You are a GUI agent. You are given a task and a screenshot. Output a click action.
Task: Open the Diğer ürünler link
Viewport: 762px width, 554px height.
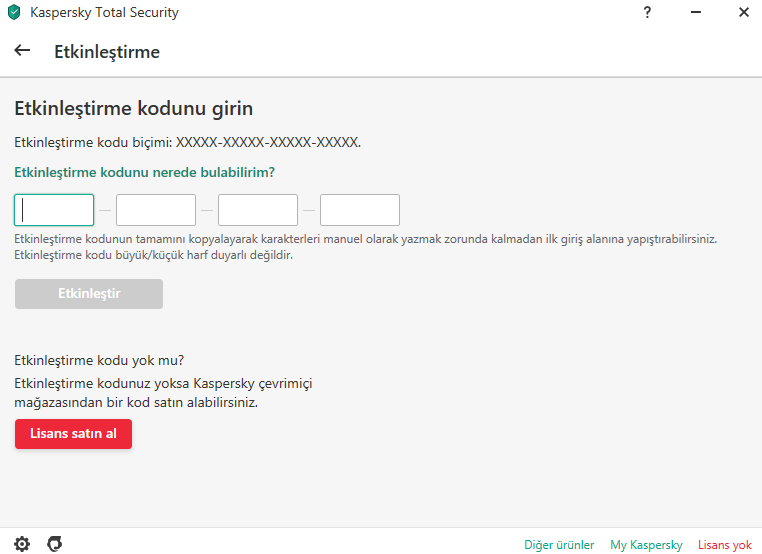(559, 545)
